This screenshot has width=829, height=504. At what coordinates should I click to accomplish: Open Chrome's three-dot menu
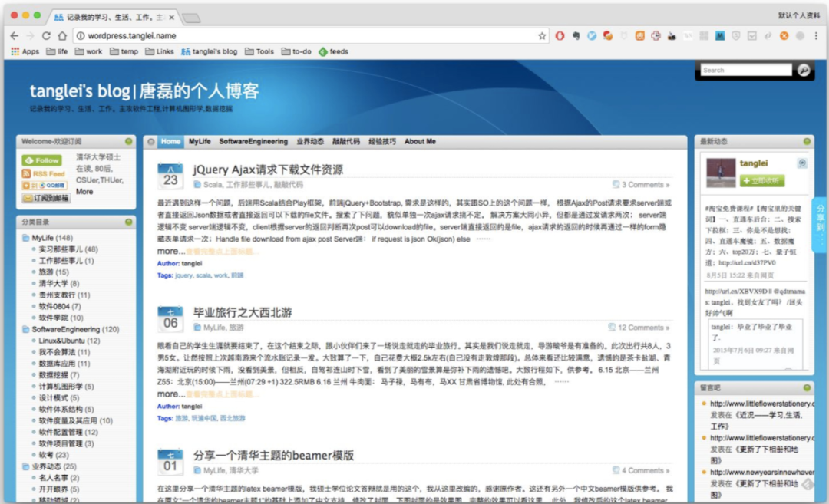[x=816, y=35]
